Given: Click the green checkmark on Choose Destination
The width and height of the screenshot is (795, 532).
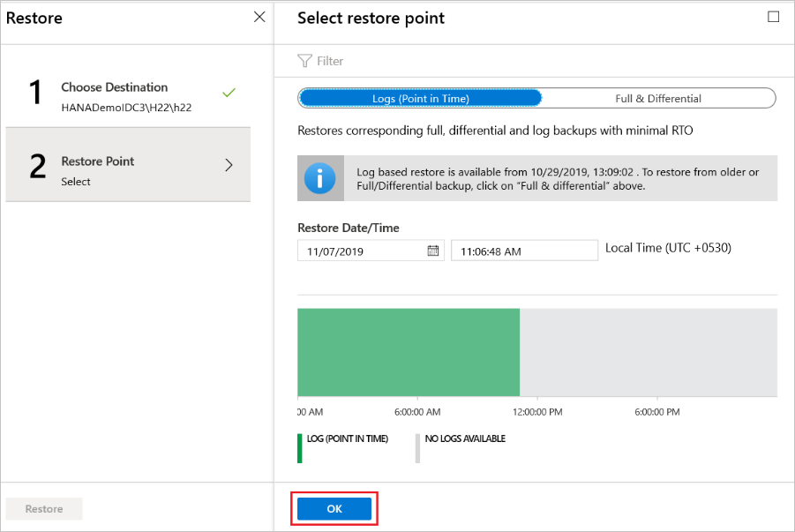Looking at the screenshot, I should point(229,91).
